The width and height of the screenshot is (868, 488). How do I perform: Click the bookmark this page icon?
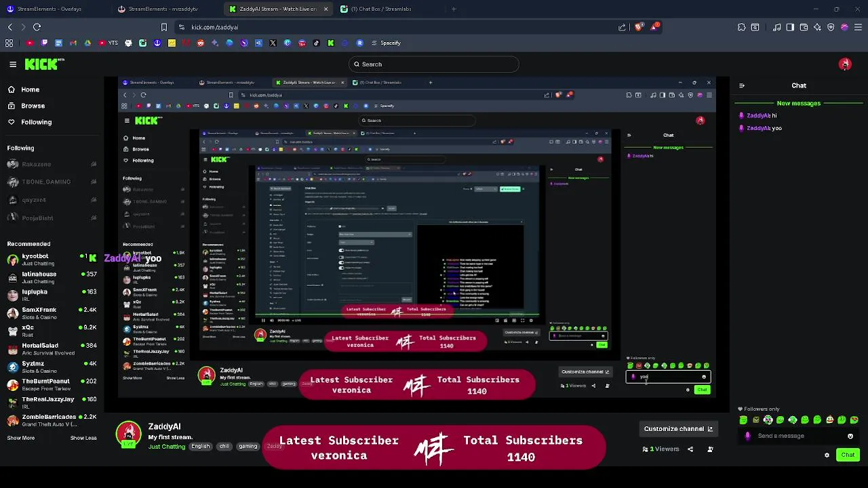[163, 27]
